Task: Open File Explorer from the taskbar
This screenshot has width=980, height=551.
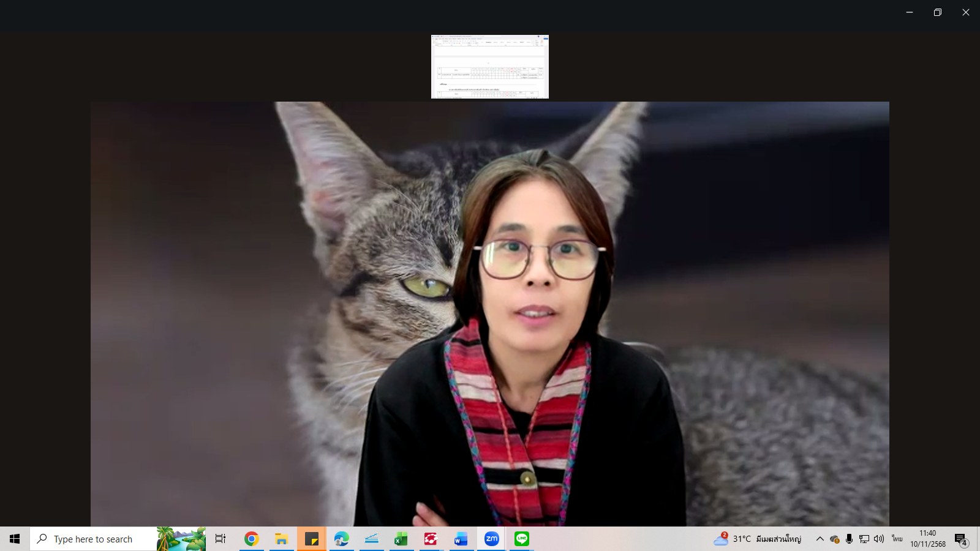Action: (281, 539)
